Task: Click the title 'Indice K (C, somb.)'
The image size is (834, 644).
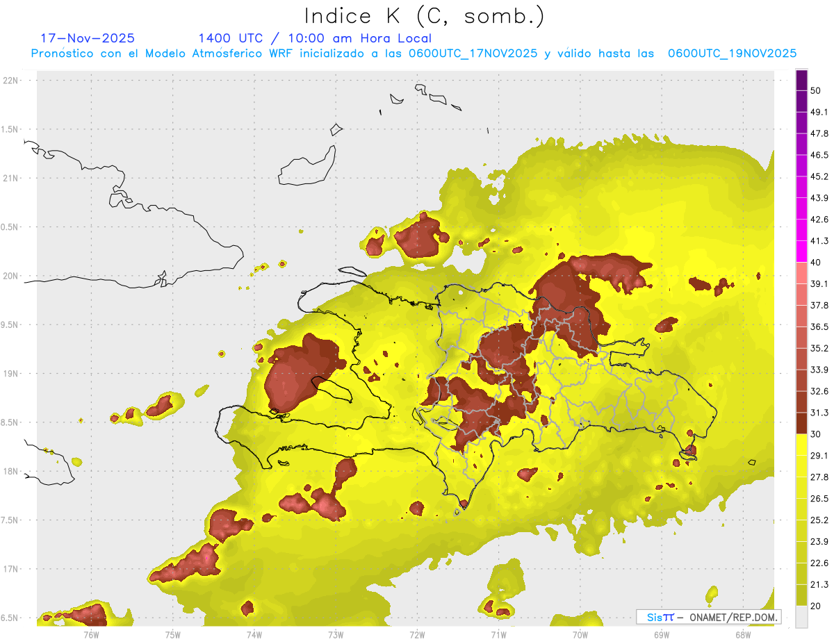Action: (x=424, y=16)
